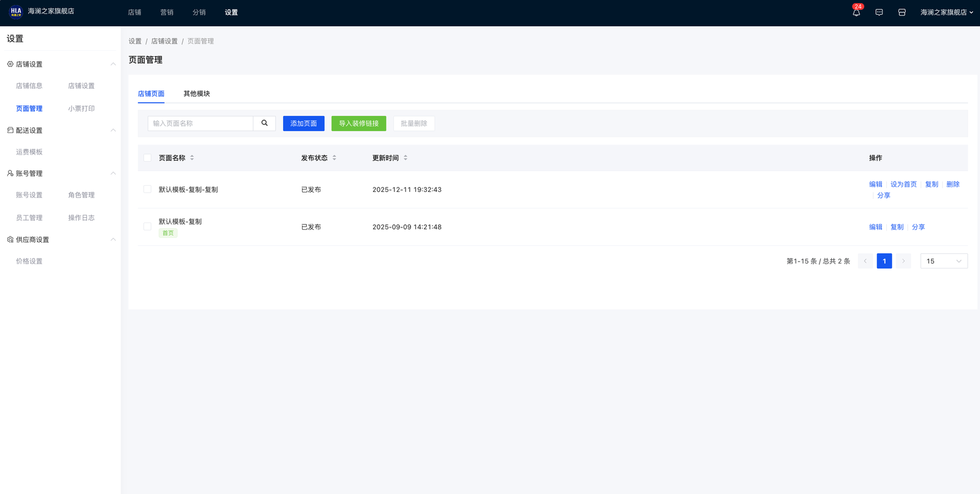Focus the page name search input
This screenshot has width=980, height=494.
(x=200, y=123)
